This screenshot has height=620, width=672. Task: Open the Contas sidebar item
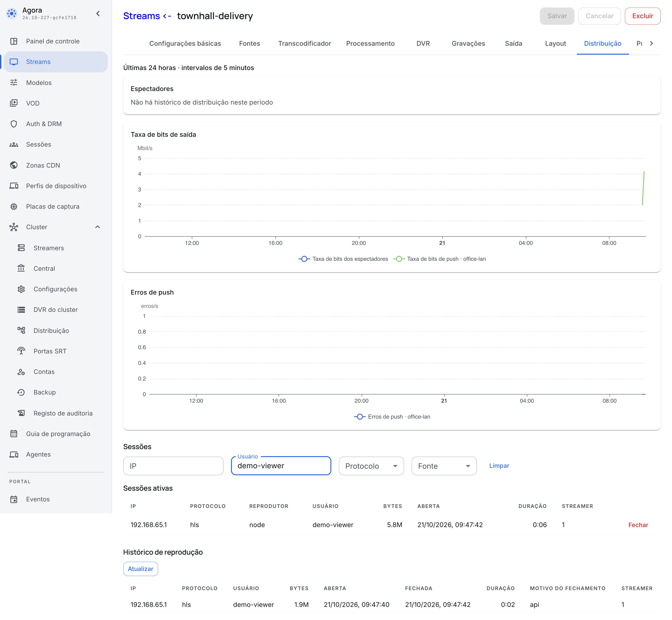point(56,372)
